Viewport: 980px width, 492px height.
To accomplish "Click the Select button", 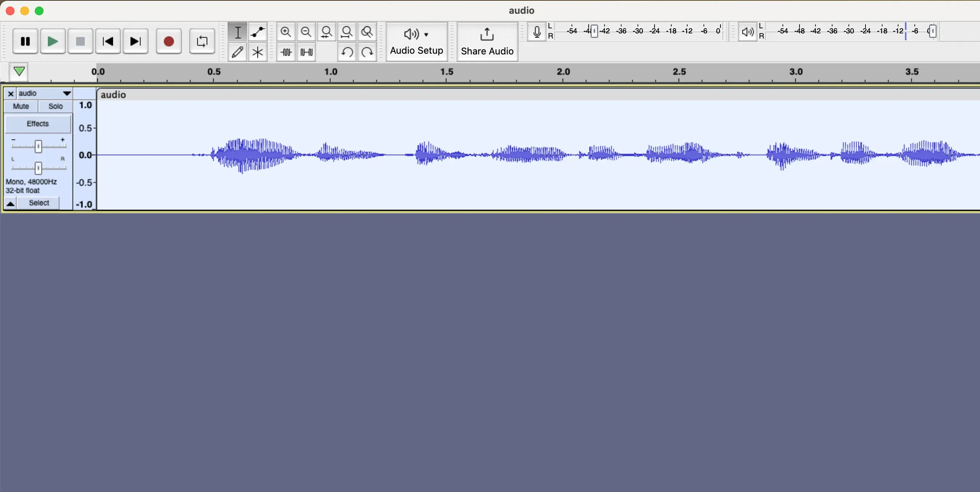I will point(39,202).
